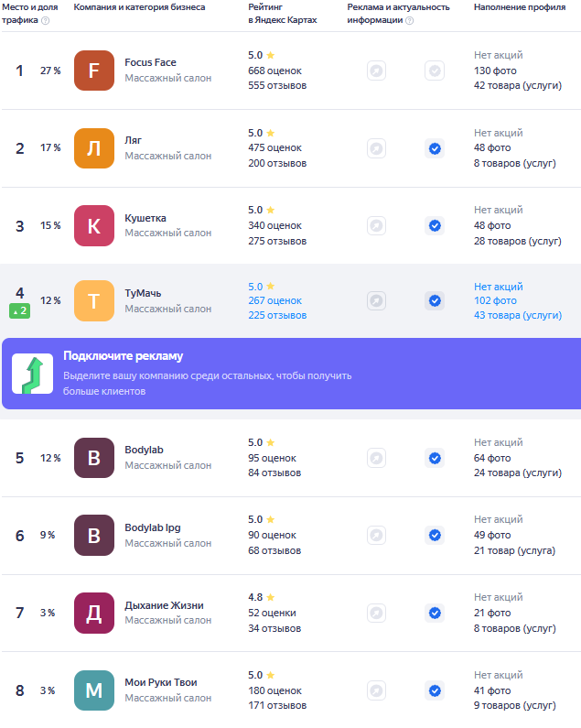
Task: Click help icon next to 'трафика' header
Action: [46, 20]
